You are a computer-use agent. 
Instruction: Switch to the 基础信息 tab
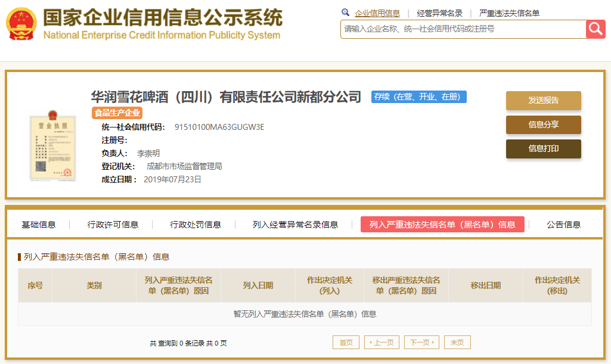pyautogui.click(x=39, y=225)
